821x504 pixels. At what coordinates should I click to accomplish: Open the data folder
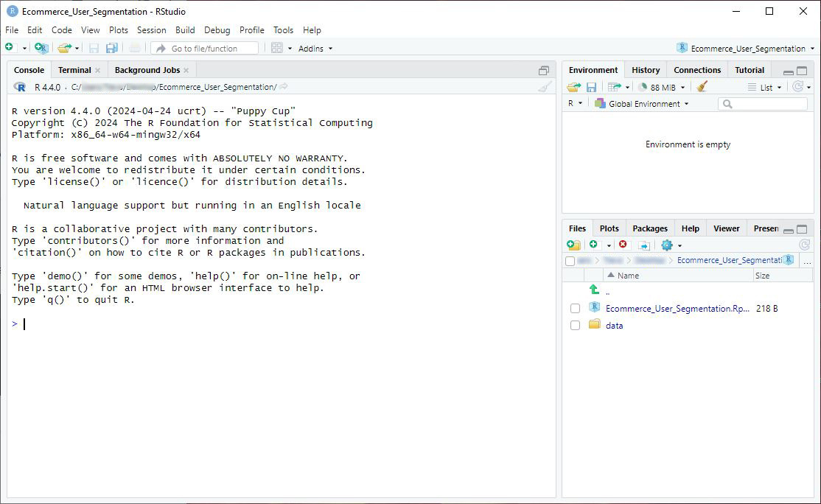pos(614,326)
